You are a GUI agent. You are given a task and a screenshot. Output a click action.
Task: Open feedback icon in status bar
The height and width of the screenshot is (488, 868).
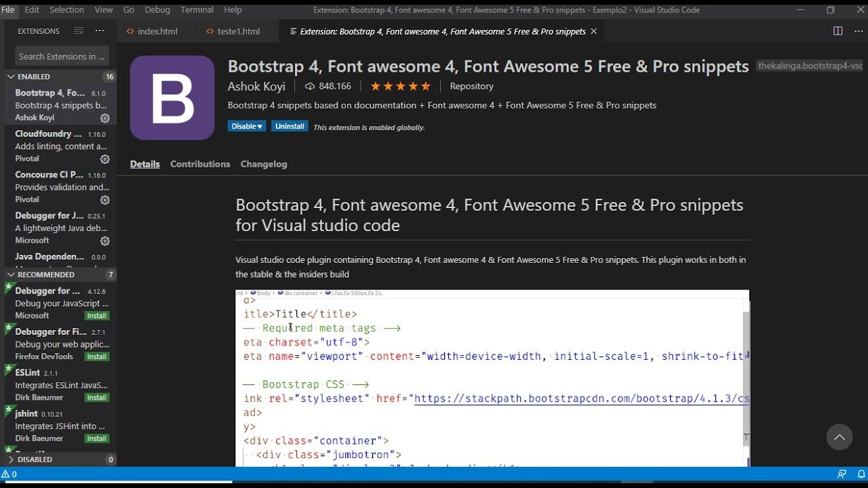pos(842,474)
